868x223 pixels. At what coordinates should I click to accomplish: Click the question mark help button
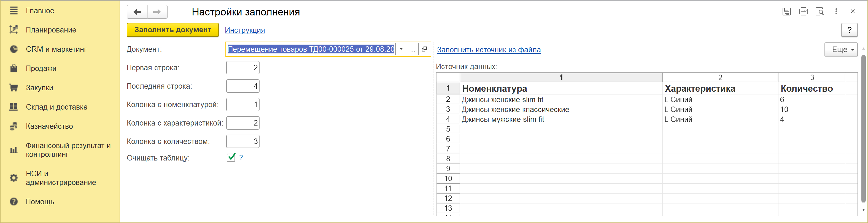(x=850, y=30)
